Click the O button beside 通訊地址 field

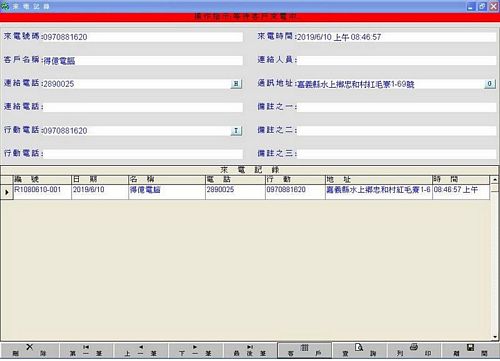[489, 84]
